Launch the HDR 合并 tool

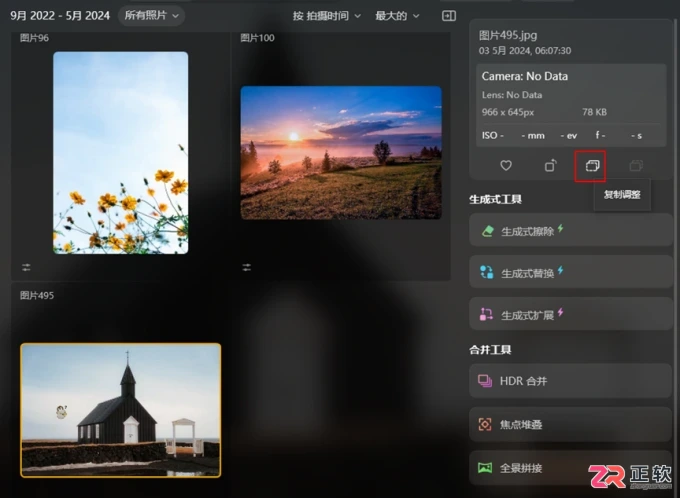[x=570, y=381]
